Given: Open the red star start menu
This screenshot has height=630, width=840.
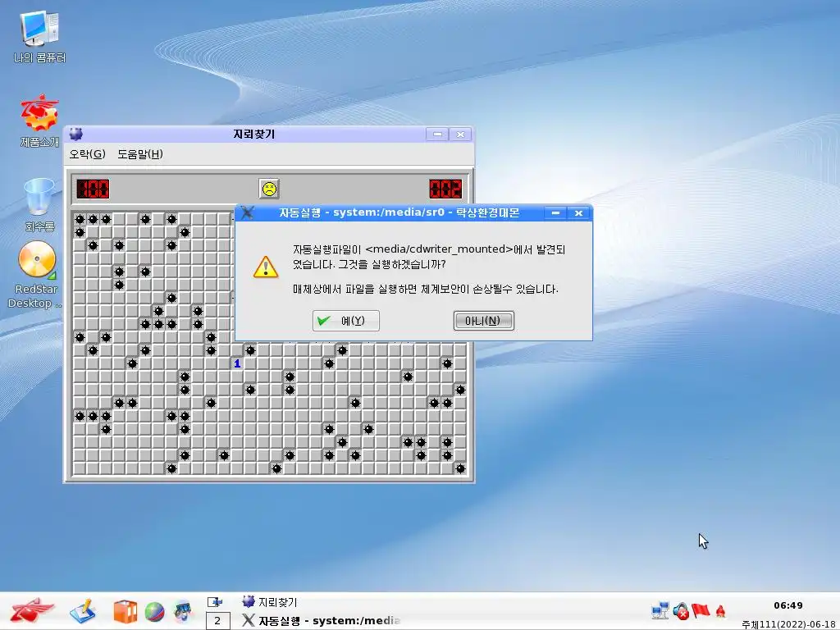Looking at the screenshot, I should click(x=32, y=610).
